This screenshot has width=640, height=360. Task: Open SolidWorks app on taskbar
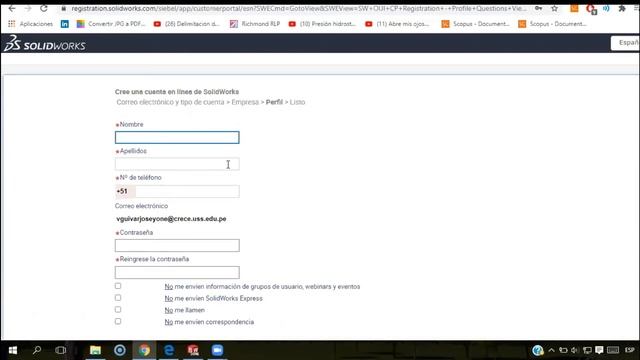pyautogui.click(x=193, y=350)
